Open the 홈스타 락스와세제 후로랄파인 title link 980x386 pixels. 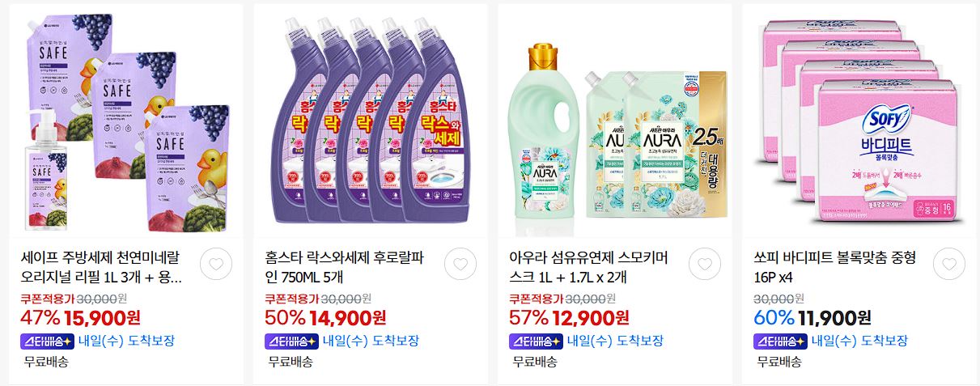(345, 268)
